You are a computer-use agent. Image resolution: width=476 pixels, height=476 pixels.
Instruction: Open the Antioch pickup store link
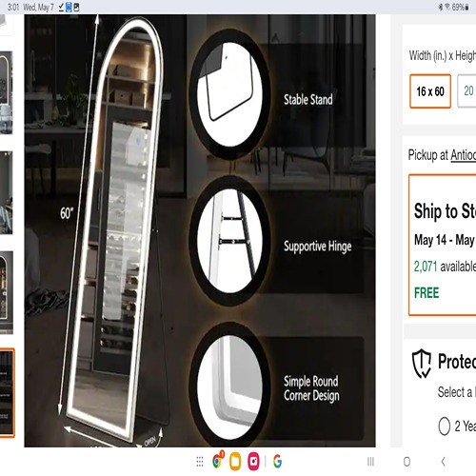coord(464,155)
